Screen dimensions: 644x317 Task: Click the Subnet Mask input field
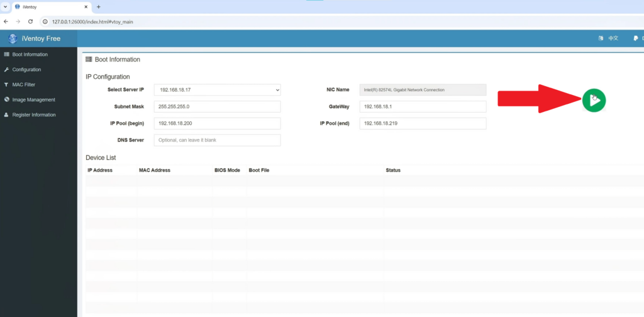click(x=218, y=107)
